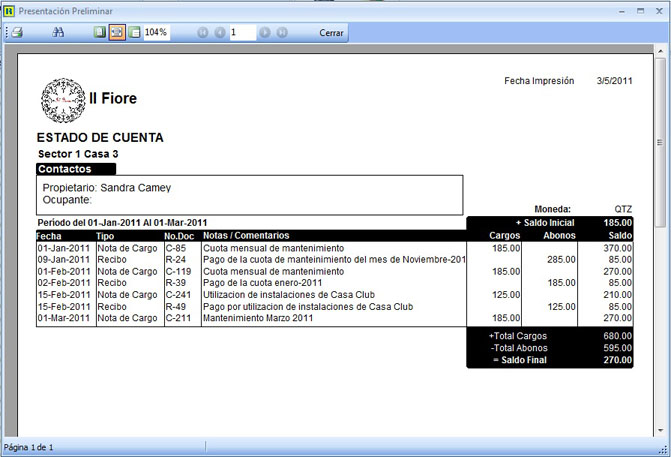Jump to the last page
Image resolution: width=671 pixels, height=457 pixels.
coord(282,33)
